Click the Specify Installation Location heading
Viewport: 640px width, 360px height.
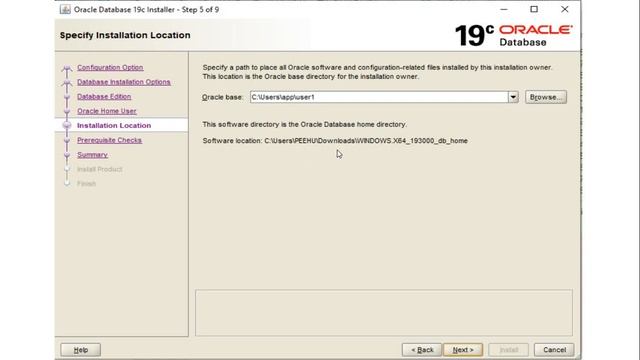125,35
